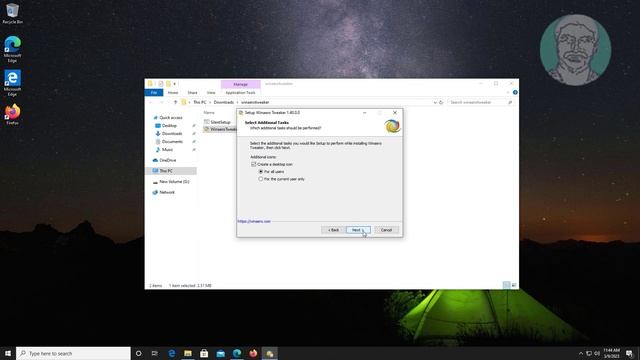The height and width of the screenshot is (360, 640).
Task: Switch to details view icon in status bar
Action: point(507,285)
